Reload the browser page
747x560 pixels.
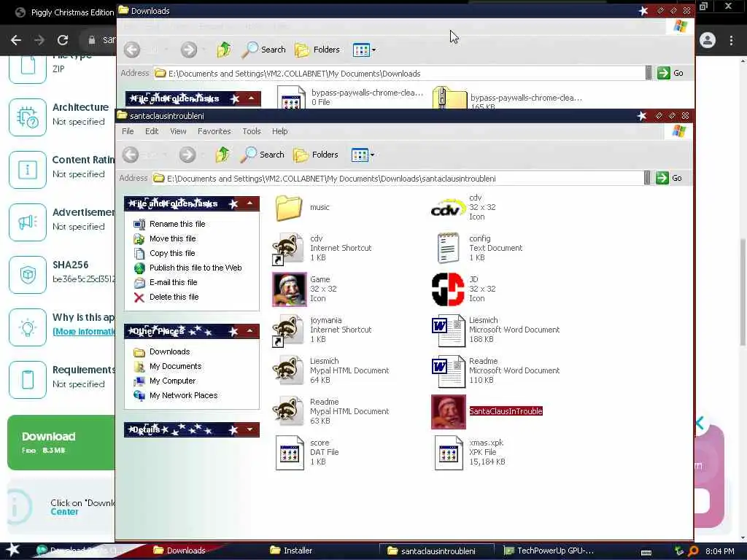click(63, 40)
